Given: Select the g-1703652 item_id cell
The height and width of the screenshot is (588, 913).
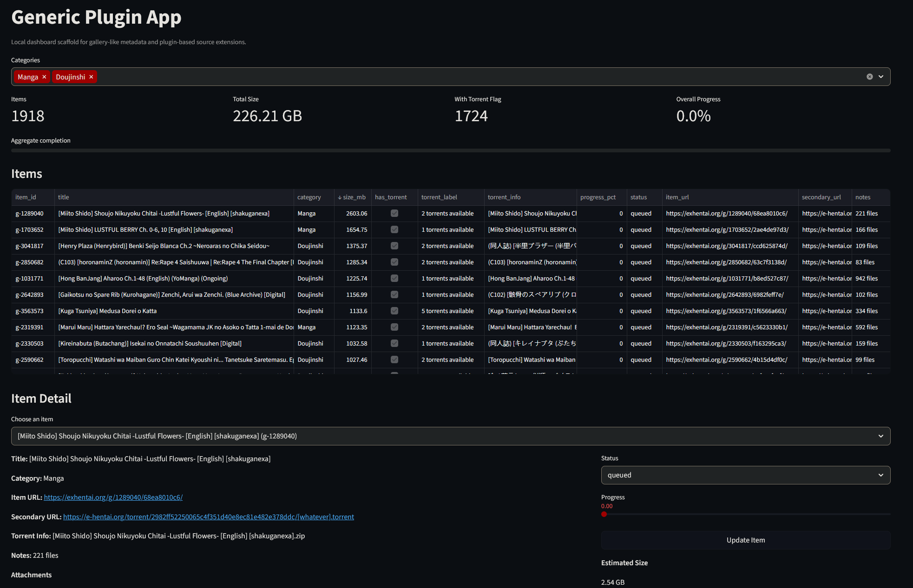Looking at the screenshot, I should [30, 230].
